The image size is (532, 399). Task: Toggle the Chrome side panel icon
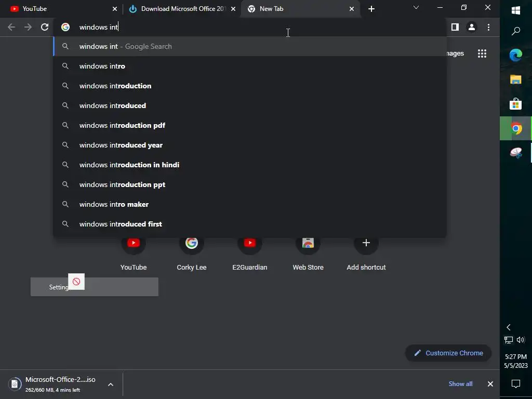click(455, 27)
